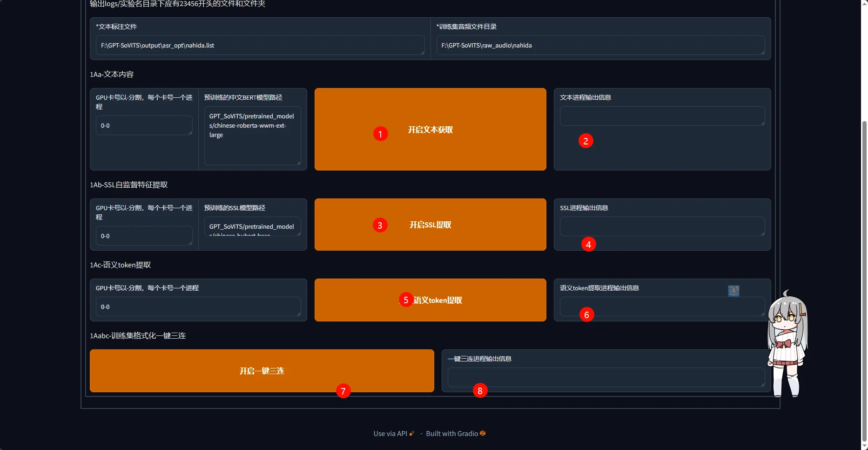Image resolution: width=868 pixels, height=450 pixels.
Task: Click the chibi mascot character
Action: click(787, 345)
